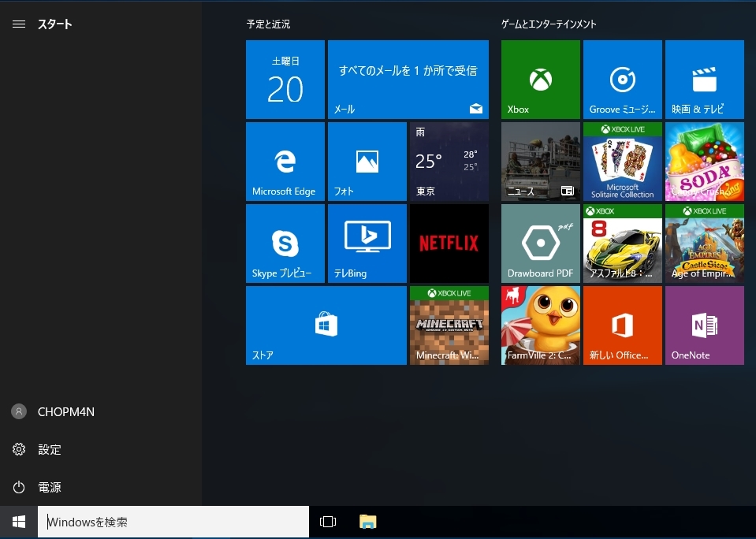This screenshot has height=539, width=756.
Task: Open CHOPM4N user account menu
Action: [x=65, y=412]
